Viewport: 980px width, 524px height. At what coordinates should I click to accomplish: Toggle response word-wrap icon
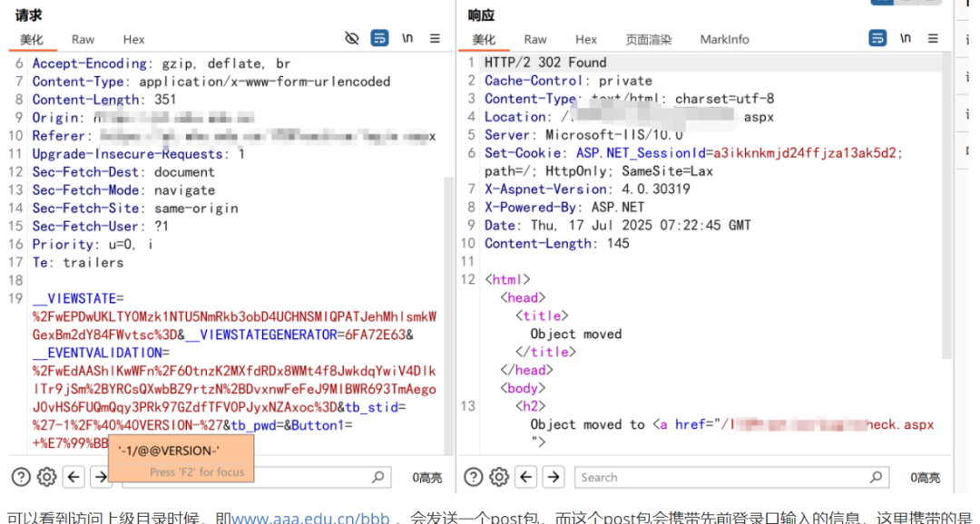coord(877,38)
